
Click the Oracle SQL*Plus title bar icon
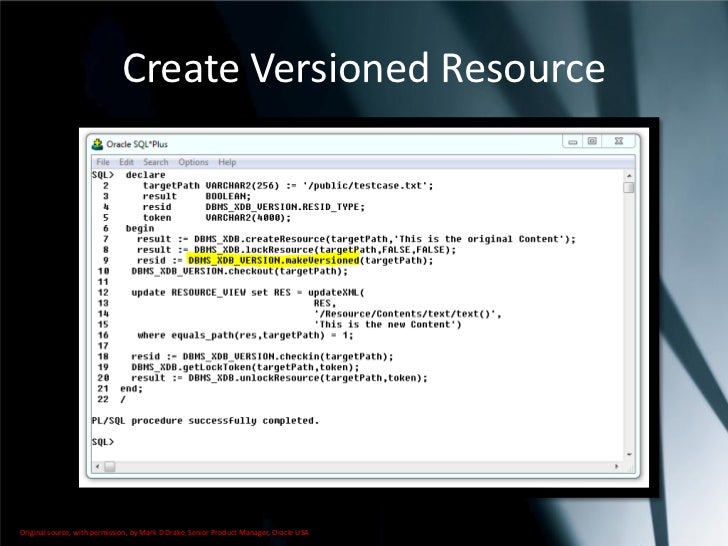coord(98,144)
